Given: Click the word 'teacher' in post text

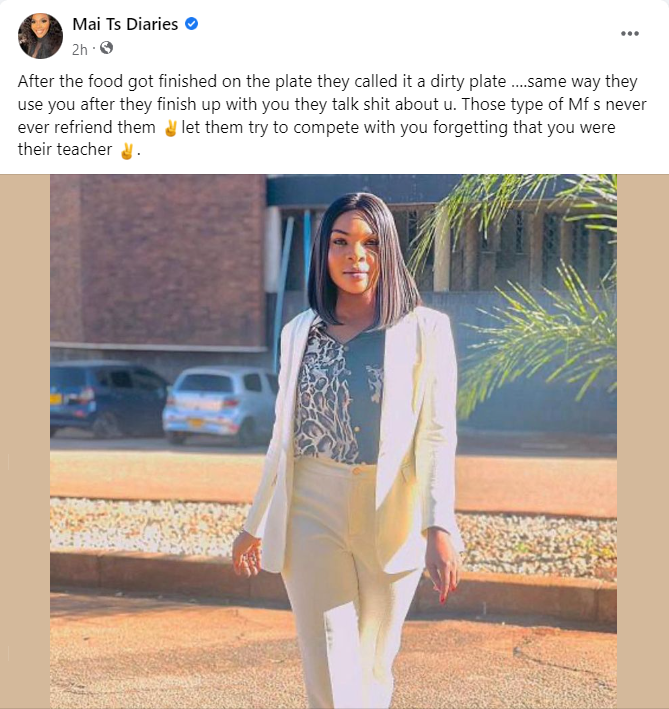Looking at the screenshot, I should (86, 150).
